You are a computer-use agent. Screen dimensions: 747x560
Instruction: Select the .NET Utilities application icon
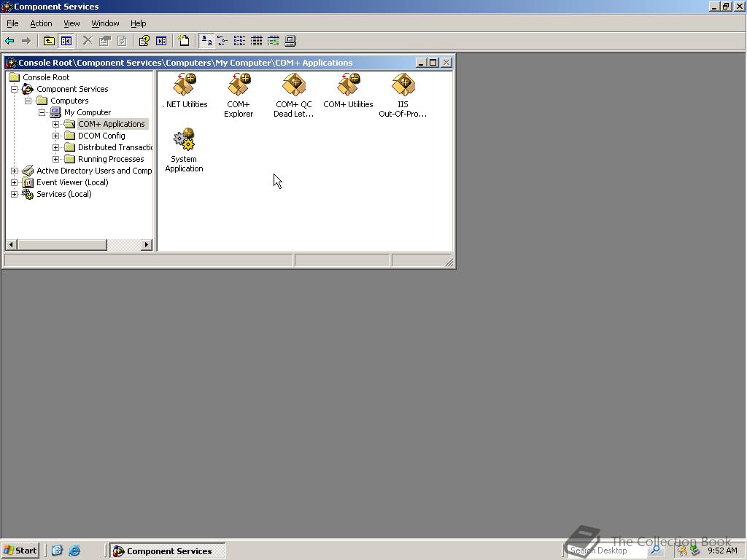point(185,91)
